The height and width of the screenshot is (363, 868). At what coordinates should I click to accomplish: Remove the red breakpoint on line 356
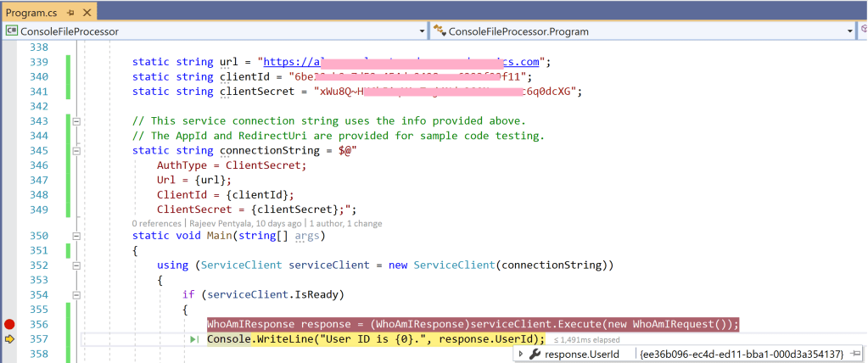tap(9, 324)
